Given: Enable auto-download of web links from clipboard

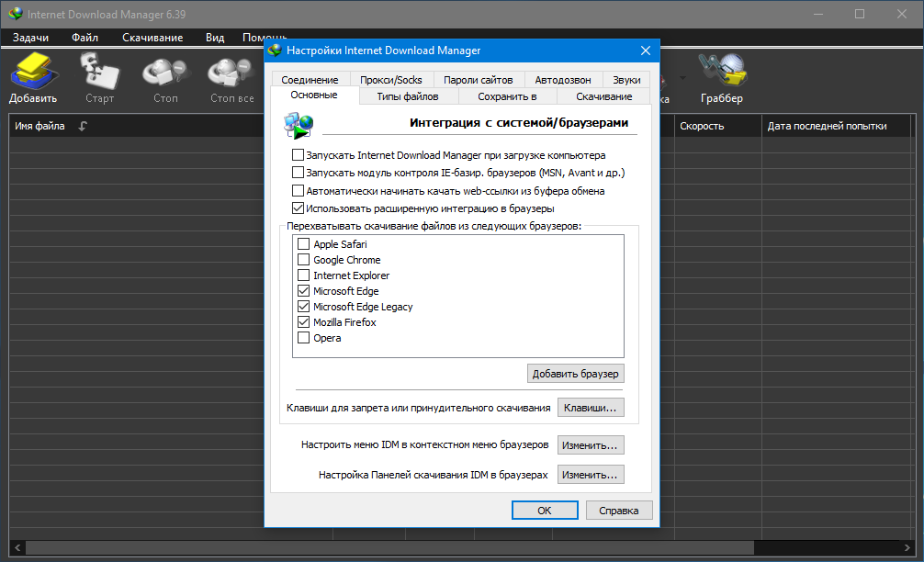Looking at the screenshot, I should pos(299,191).
